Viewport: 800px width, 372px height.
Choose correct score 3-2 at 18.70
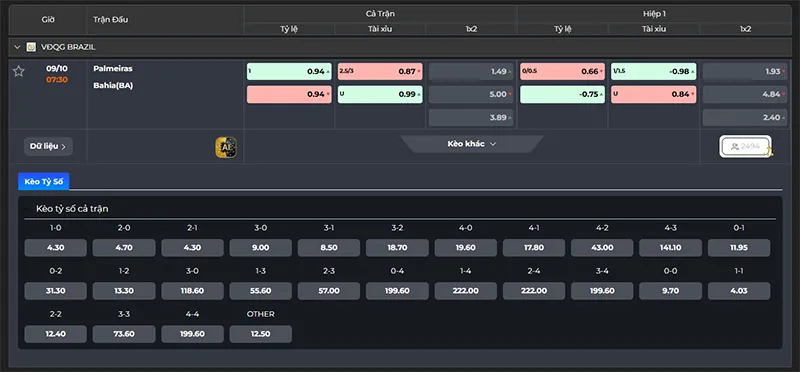pyautogui.click(x=397, y=247)
